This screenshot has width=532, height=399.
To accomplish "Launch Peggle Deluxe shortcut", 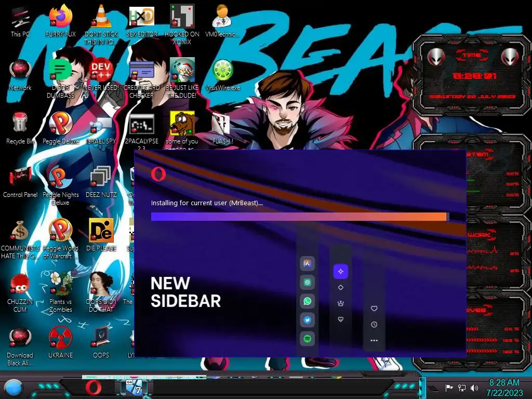I will 60,128.
